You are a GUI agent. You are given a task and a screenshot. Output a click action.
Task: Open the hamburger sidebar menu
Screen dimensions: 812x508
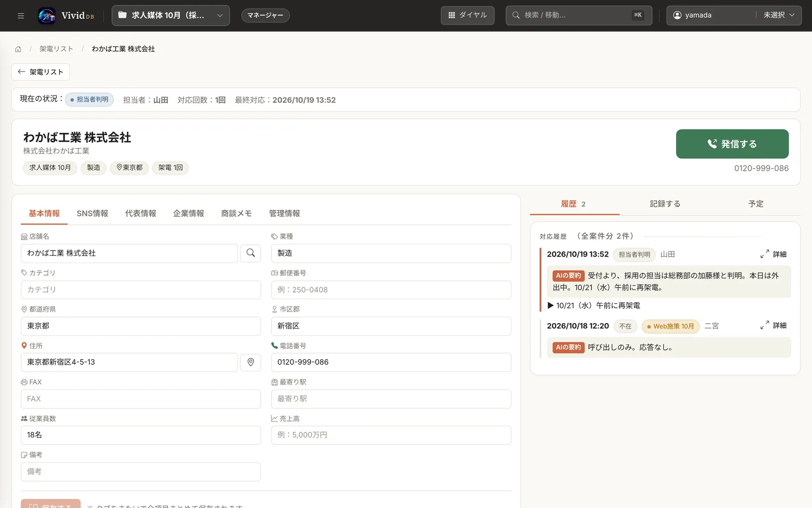click(x=21, y=15)
